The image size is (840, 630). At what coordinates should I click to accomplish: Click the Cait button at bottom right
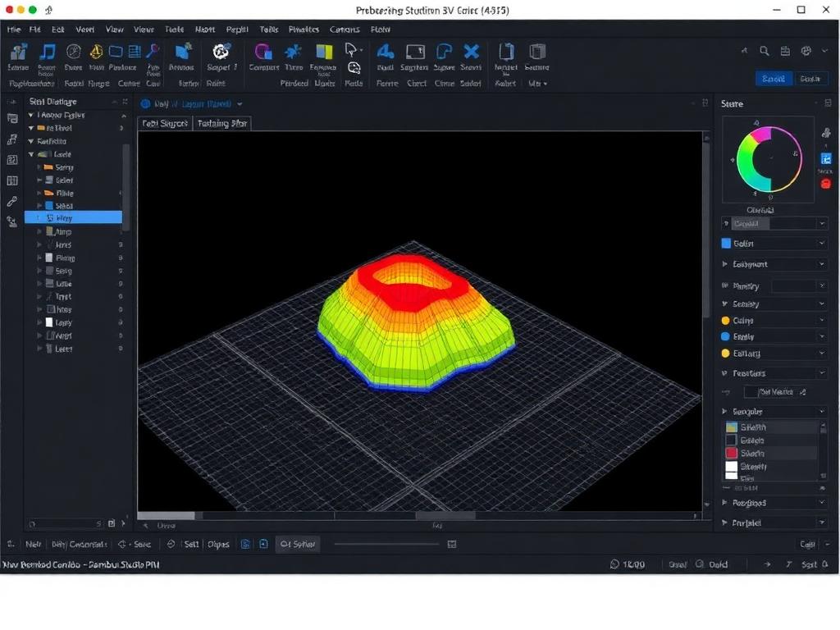(807, 545)
